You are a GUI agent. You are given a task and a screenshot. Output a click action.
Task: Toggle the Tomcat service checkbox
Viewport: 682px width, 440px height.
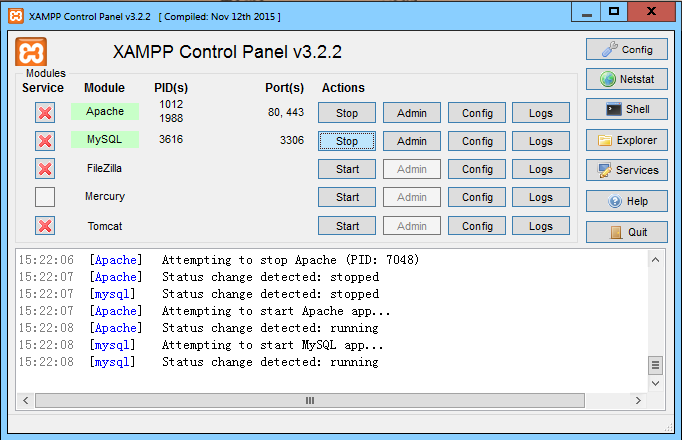coord(45,226)
